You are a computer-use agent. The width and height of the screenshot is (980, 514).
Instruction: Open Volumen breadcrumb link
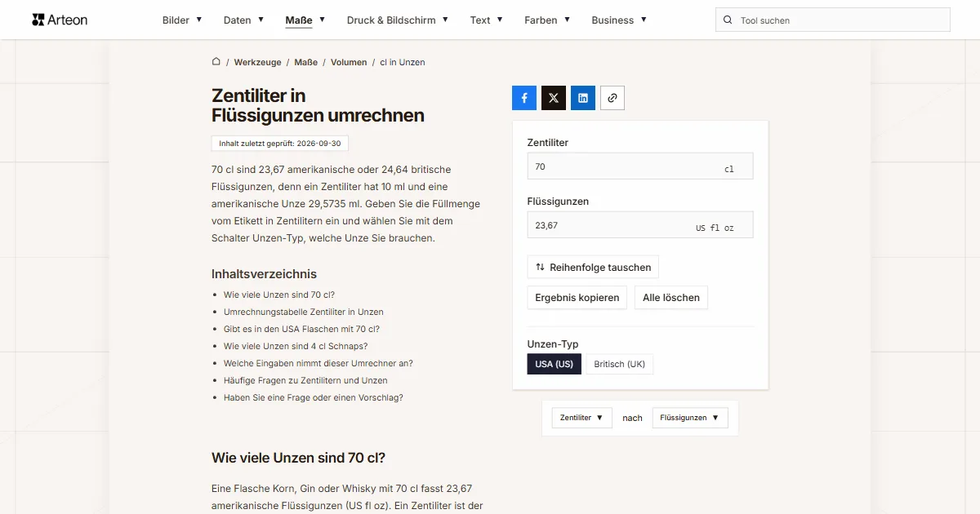pos(349,62)
